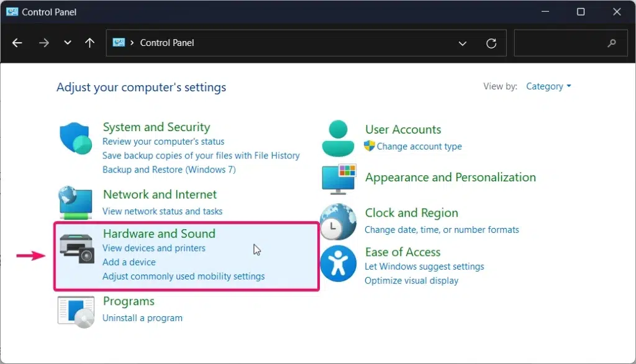Viewport: 636px width, 364px height.
Task: Click Uninstall a program link
Action: pyautogui.click(x=142, y=318)
